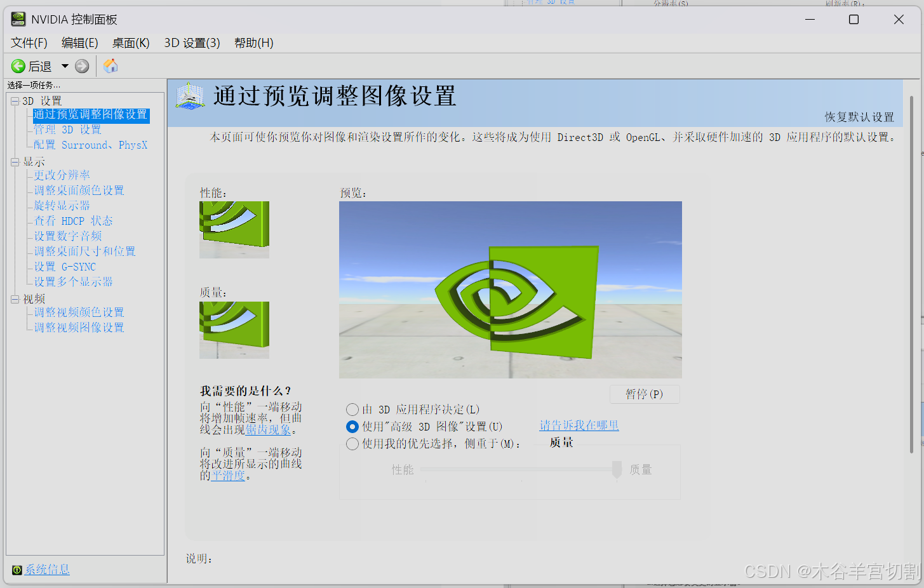Click the 3D cube icon in the page header

[191, 96]
